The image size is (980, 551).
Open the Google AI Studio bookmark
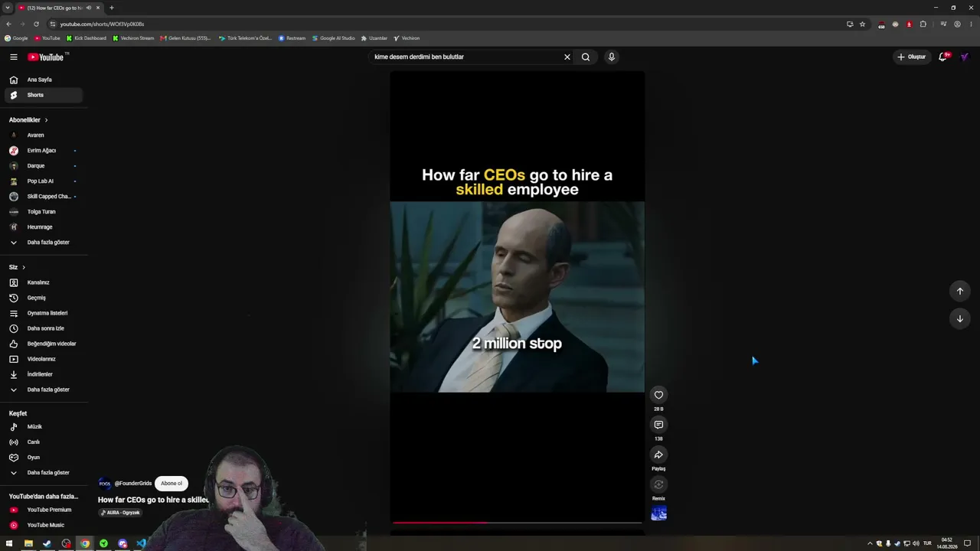pos(334,38)
